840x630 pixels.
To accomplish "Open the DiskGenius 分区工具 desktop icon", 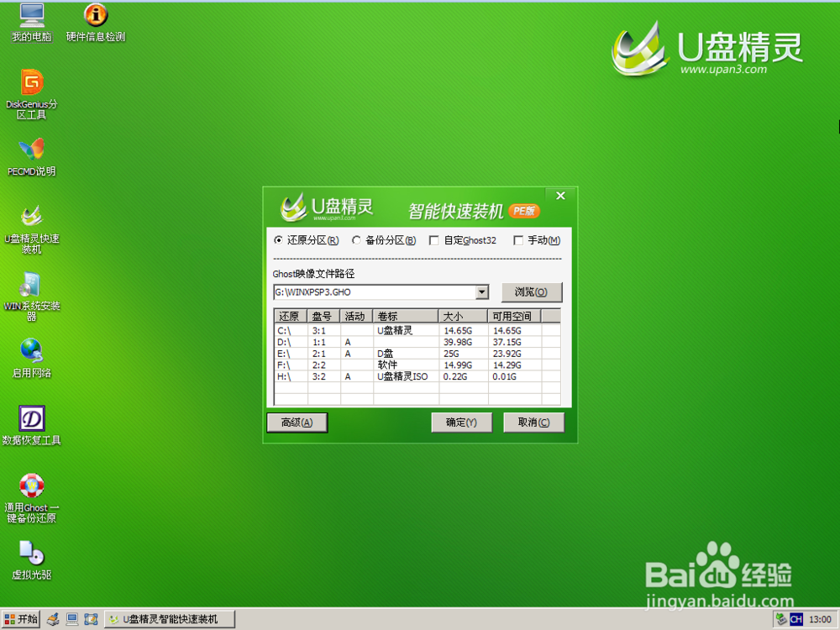I will coord(30,92).
